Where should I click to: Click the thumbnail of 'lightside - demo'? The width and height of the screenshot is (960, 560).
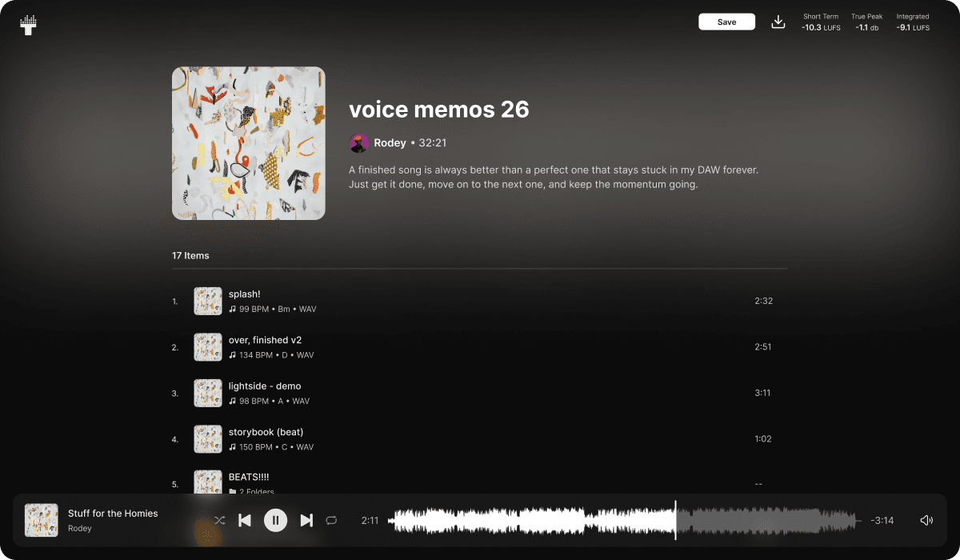tap(208, 394)
